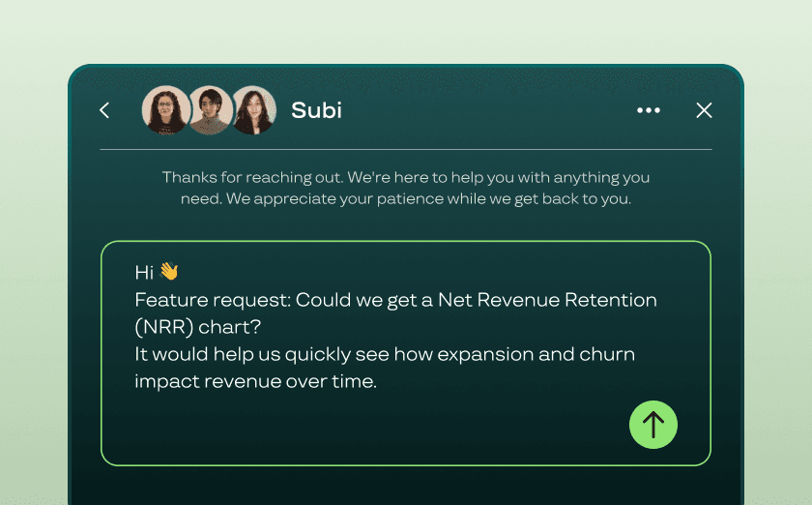Click the words 'expansion and churn'
812x505 pixels.
(536, 355)
